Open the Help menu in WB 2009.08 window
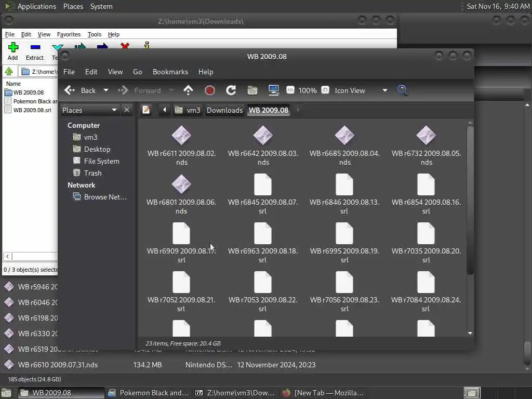Viewport: 532px width, 399px height. pyautogui.click(x=206, y=72)
